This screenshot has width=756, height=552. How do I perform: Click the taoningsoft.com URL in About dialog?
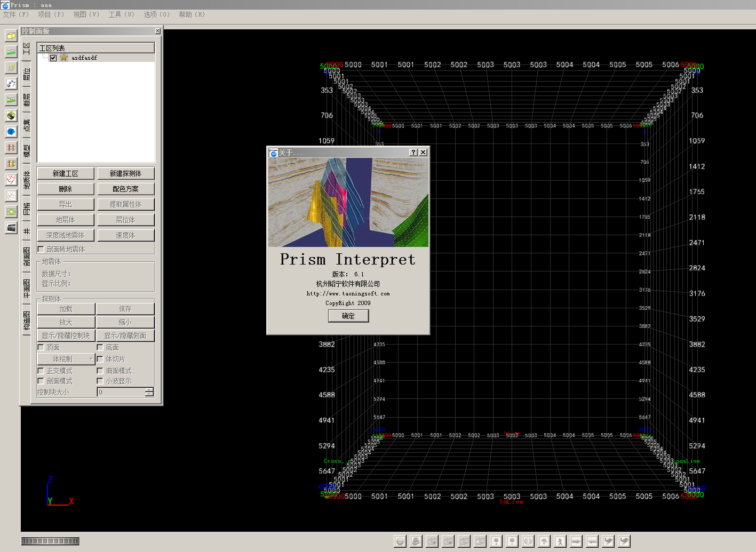(x=348, y=293)
